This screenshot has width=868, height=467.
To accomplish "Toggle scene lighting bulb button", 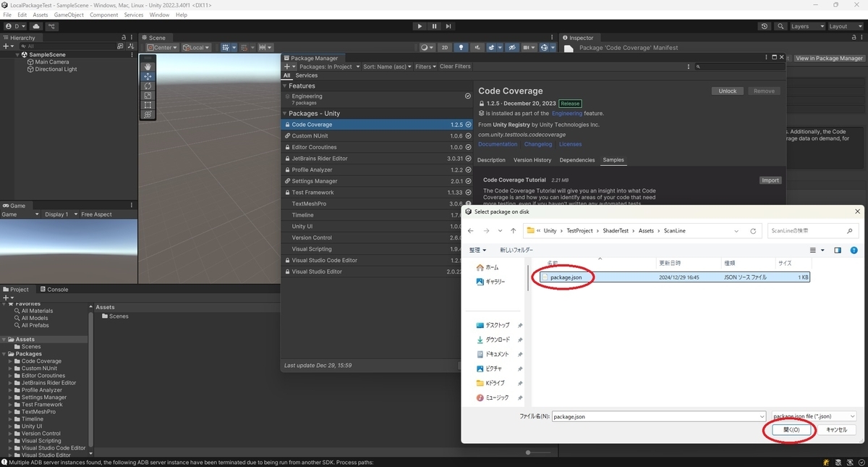I will 461,48.
